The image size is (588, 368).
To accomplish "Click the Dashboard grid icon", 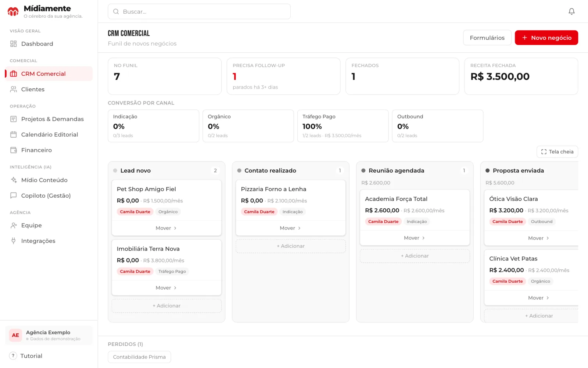I will click(x=14, y=44).
